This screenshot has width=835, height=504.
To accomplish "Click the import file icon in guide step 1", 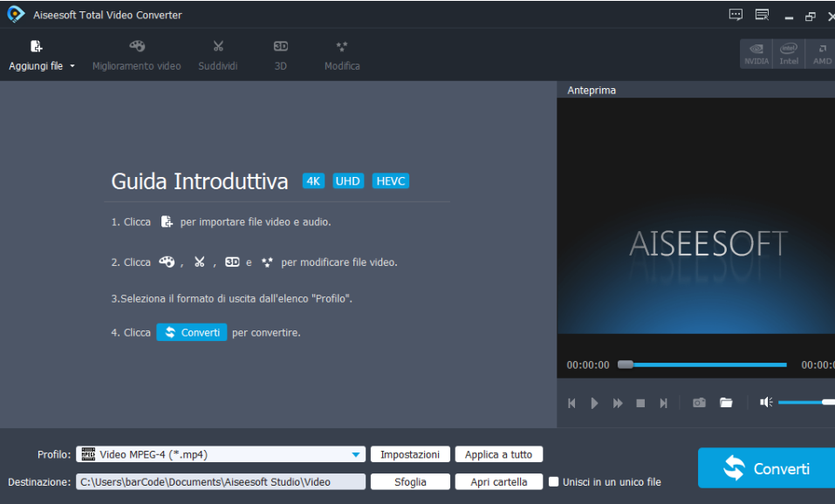I will pos(167,221).
